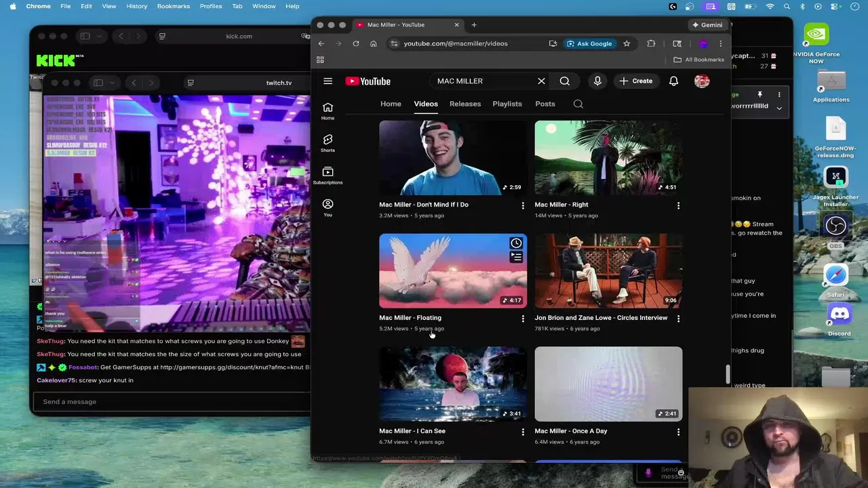Open the Bookmarks menu in menu bar
Viewport: 868px width, 488px height.
click(x=174, y=6)
